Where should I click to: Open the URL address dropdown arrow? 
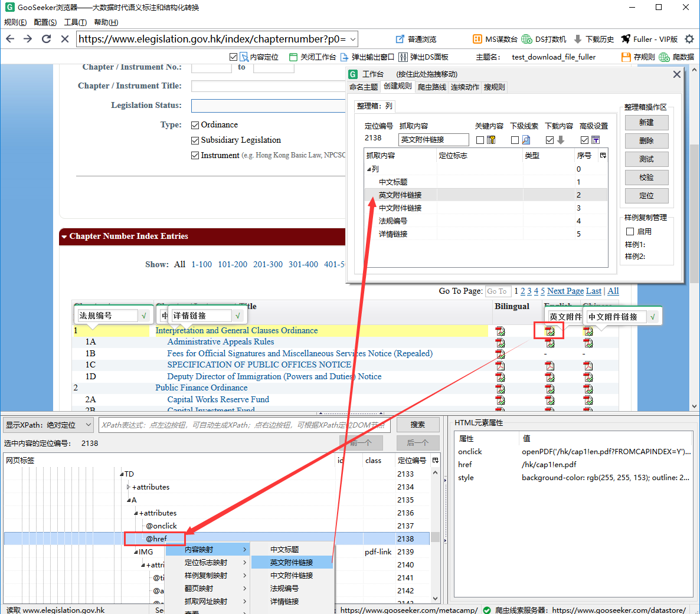click(x=353, y=40)
